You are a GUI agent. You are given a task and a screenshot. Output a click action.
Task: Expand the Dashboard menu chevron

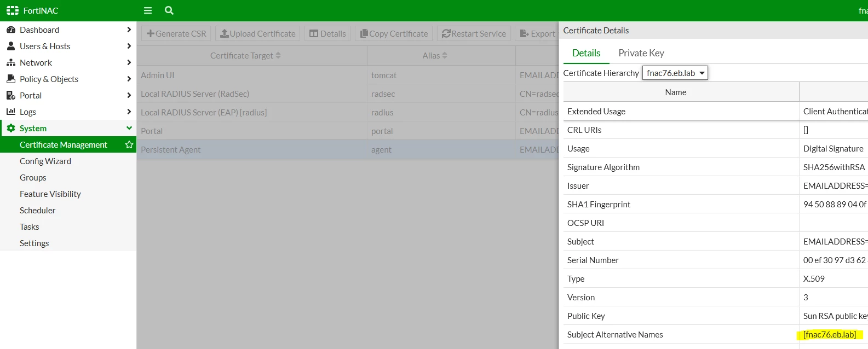129,30
